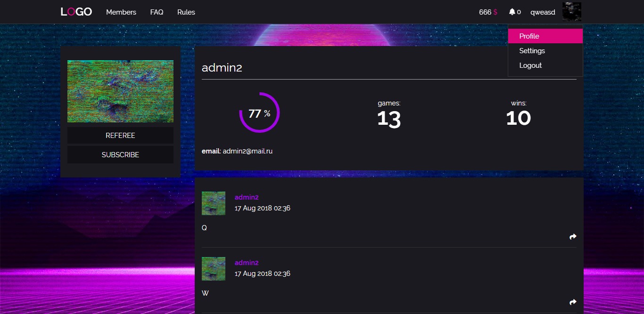Viewport: 644px width, 314px height.
Task: Click the large admin2 profile picture
Action: click(120, 91)
